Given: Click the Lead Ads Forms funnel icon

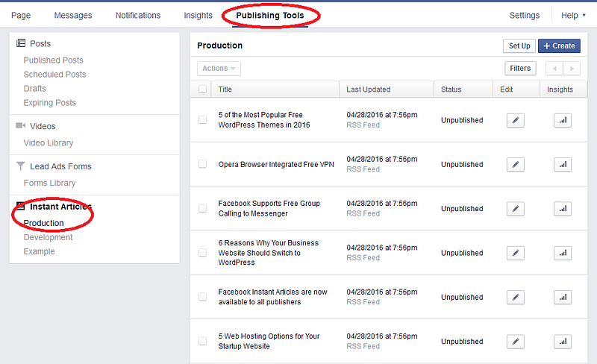Looking at the screenshot, I should (x=21, y=166).
